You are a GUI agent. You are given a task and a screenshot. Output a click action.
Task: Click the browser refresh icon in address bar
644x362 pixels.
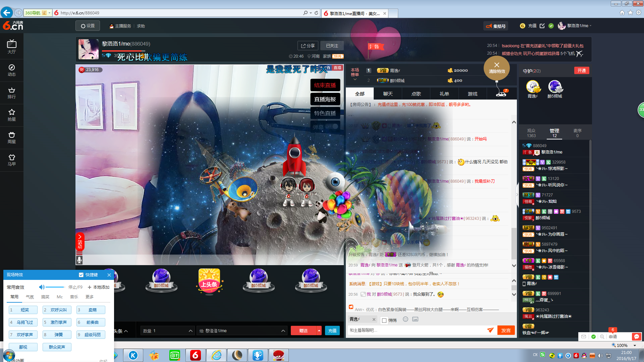[316, 13]
